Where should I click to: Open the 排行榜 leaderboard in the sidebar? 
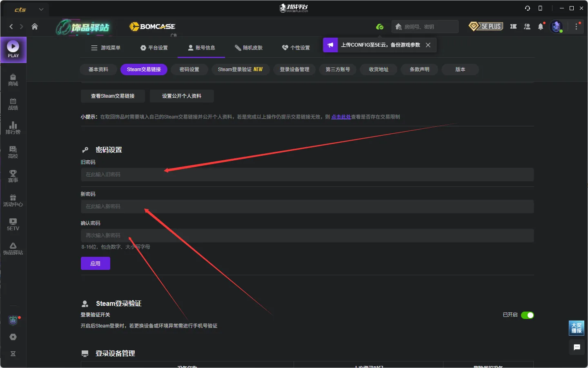click(13, 128)
